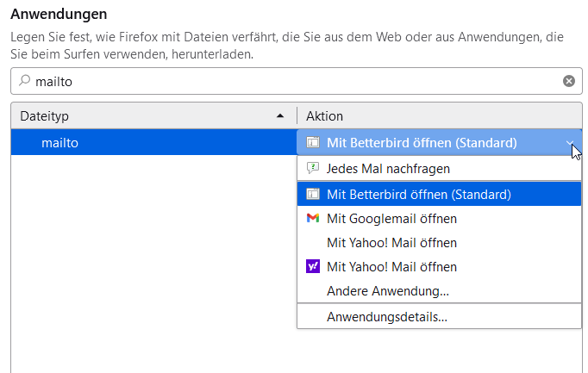Choose the Yahoo! Mail entry with purple icon

(391, 267)
